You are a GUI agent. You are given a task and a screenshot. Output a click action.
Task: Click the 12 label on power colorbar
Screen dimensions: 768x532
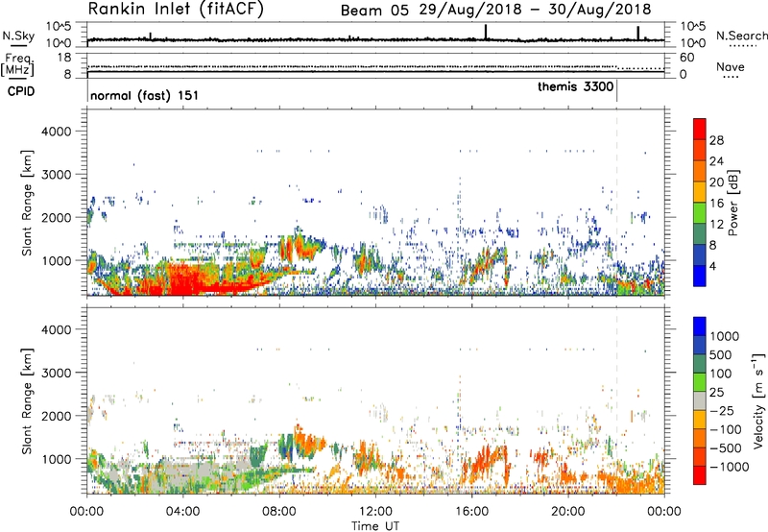pyautogui.click(x=716, y=225)
